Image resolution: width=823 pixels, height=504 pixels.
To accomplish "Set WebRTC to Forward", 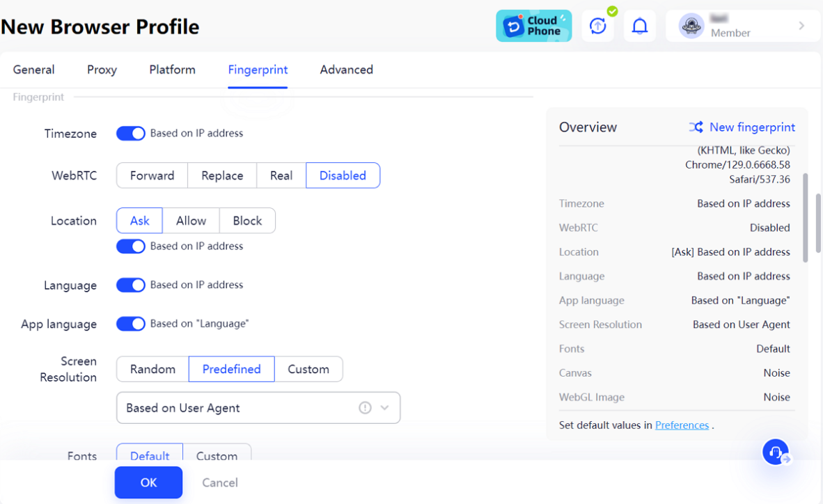I will tap(152, 175).
